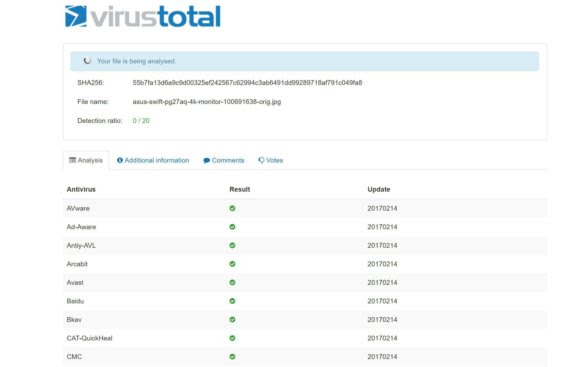580x367 pixels.
Task: Click the clean checkmark icon for AVware
Action: (x=232, y=208)
